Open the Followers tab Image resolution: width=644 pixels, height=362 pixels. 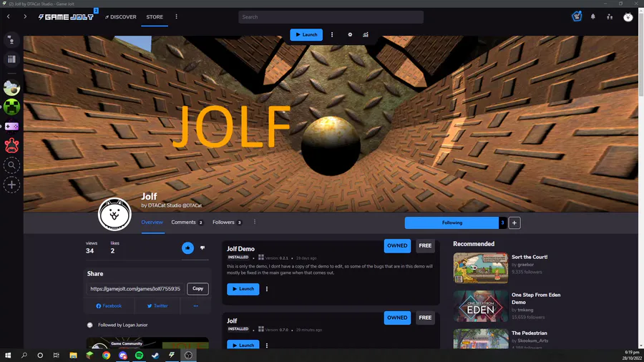pos(227,222)
